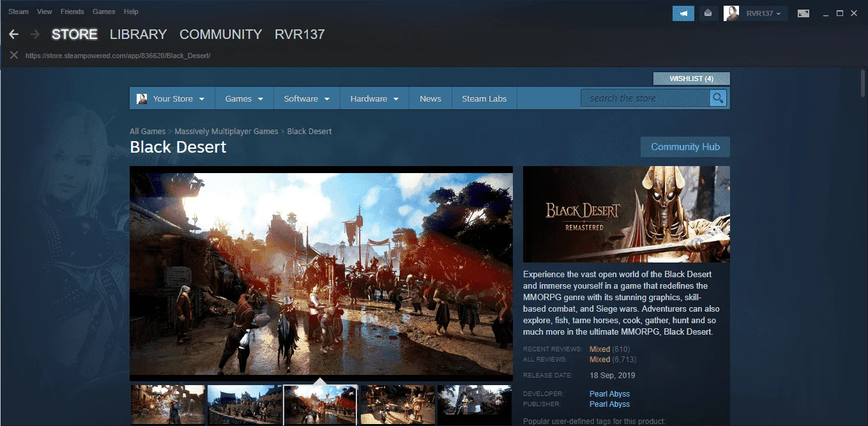Switch to the STORE tab
Image resolution: width=868 pixels, height=426 pixels.
click(x=75, y=34)
